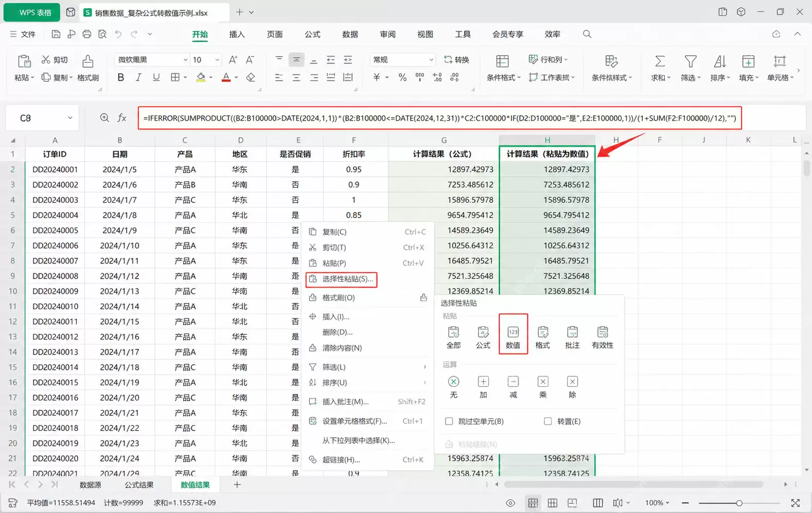Click the 转换 button
The width and height of the screenshot is (812, 513).
[x=456, y=60]
